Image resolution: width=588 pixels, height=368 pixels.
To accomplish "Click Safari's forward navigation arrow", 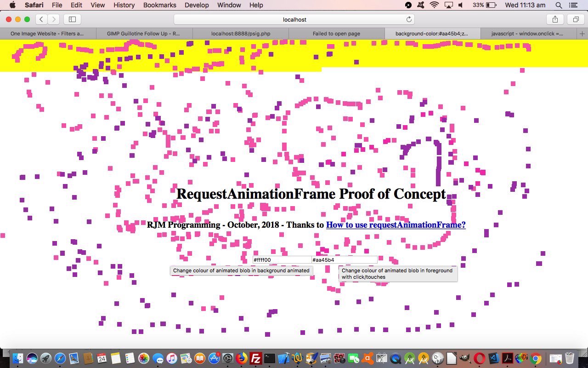I will click(x=53, y=19).
